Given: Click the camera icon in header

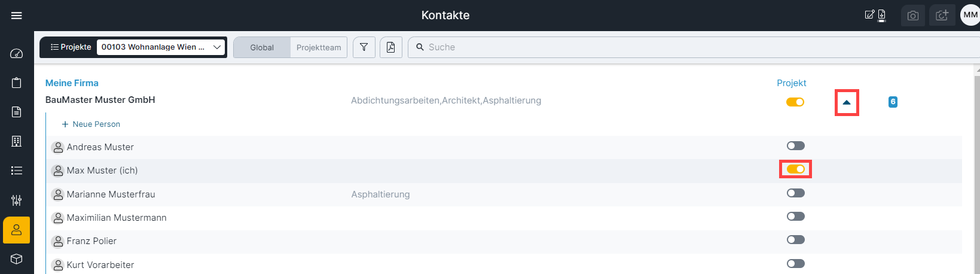Looking at the screenshot, I should pyautogui.click(x=913, y=16).
